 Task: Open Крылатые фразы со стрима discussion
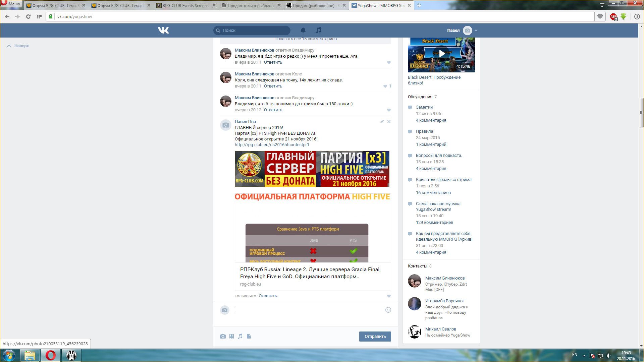point(444,180)
